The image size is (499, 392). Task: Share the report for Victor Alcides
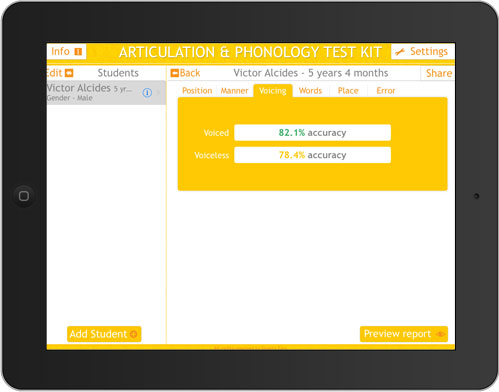pyautogui.click(x=439, y=73)
